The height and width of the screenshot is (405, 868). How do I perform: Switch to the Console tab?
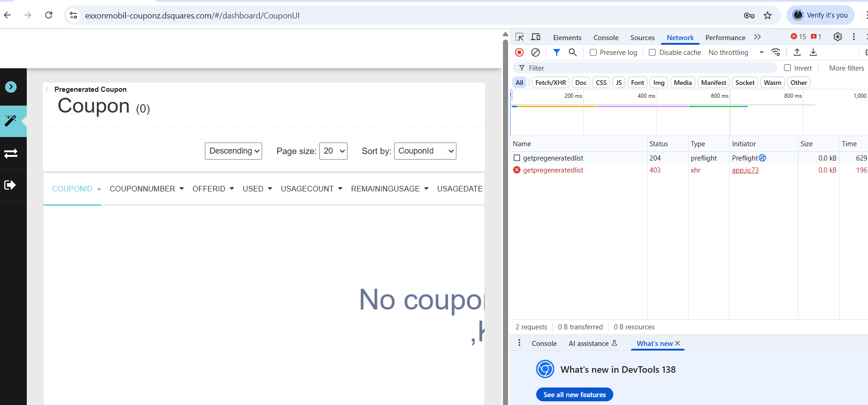(x=605, y=38)
